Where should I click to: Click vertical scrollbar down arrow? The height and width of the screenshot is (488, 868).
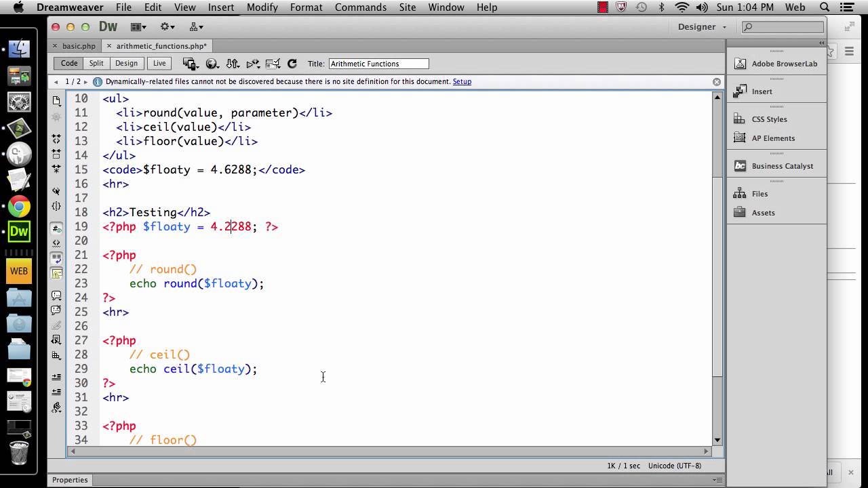pyautogui.click(x=717, y=440)
